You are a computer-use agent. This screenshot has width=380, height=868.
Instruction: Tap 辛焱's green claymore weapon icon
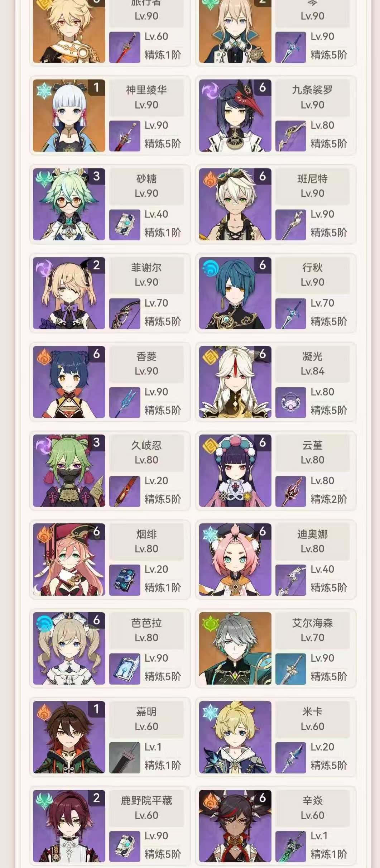click(x=290, y=847)
